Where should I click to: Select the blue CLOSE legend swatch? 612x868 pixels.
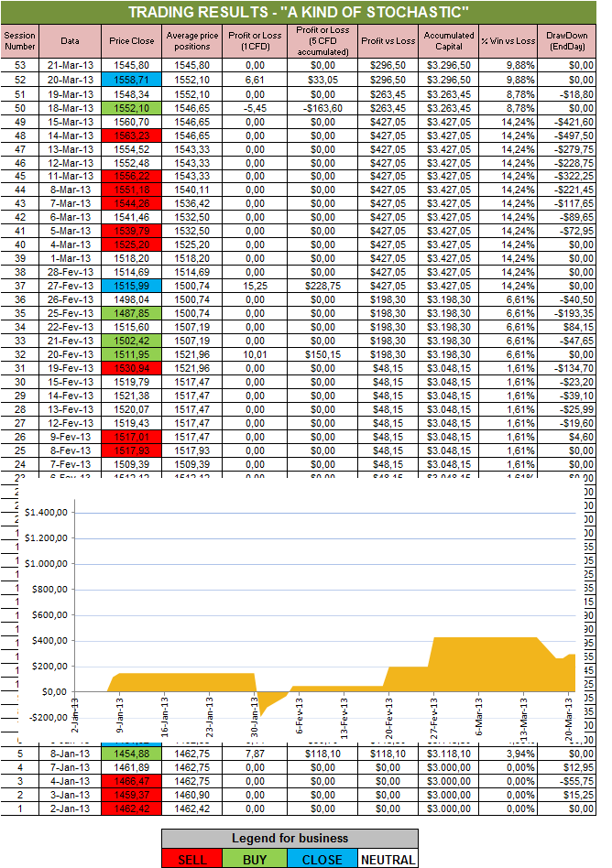point(322,859)
